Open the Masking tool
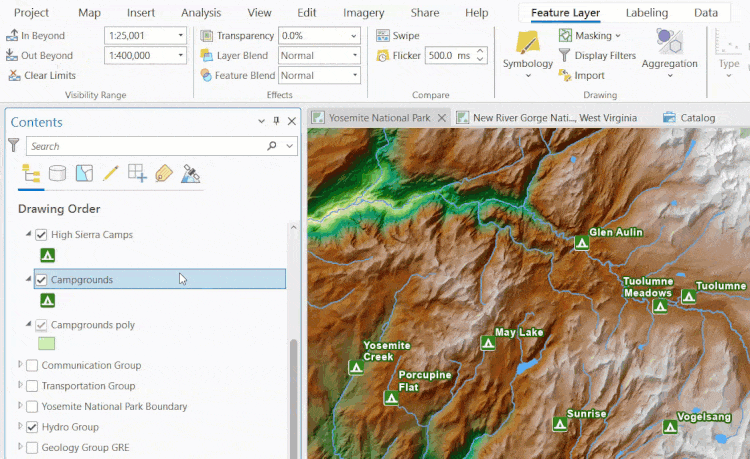Viewport: 750px width, 459px height. click(x=589, y=35)
